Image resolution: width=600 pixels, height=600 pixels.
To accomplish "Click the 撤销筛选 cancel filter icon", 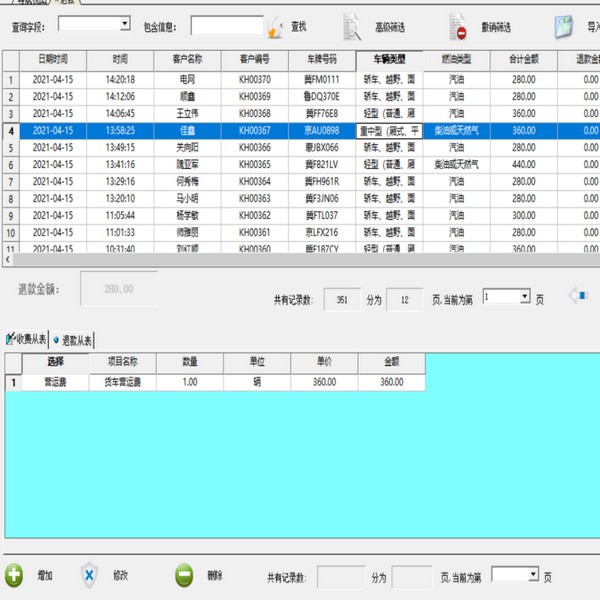I will click(458, 26).
